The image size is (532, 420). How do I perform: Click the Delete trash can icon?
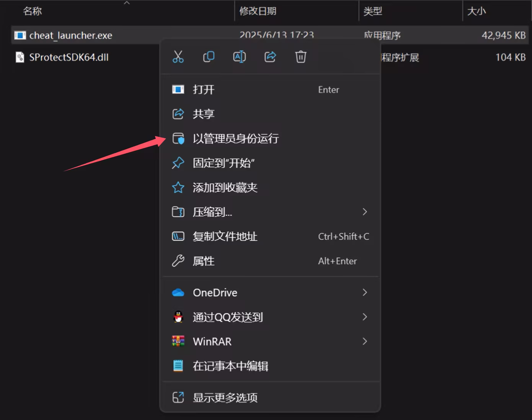301,57
